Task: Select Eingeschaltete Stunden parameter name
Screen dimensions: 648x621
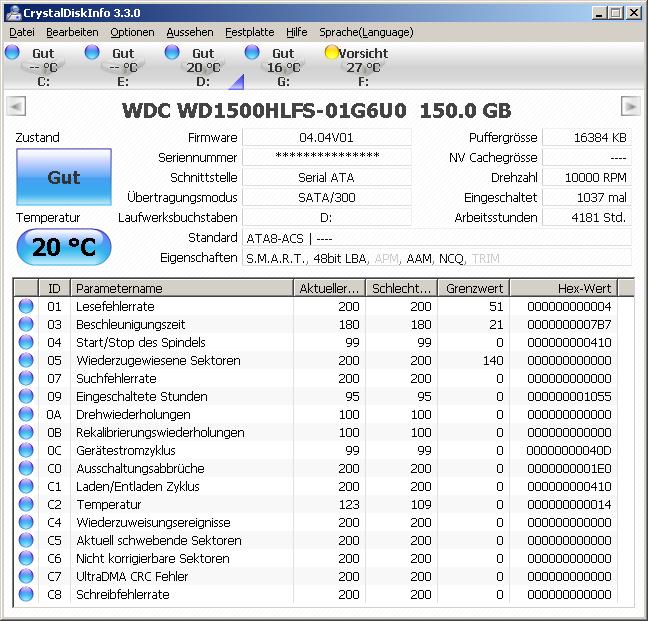Action: coord(142,397)
